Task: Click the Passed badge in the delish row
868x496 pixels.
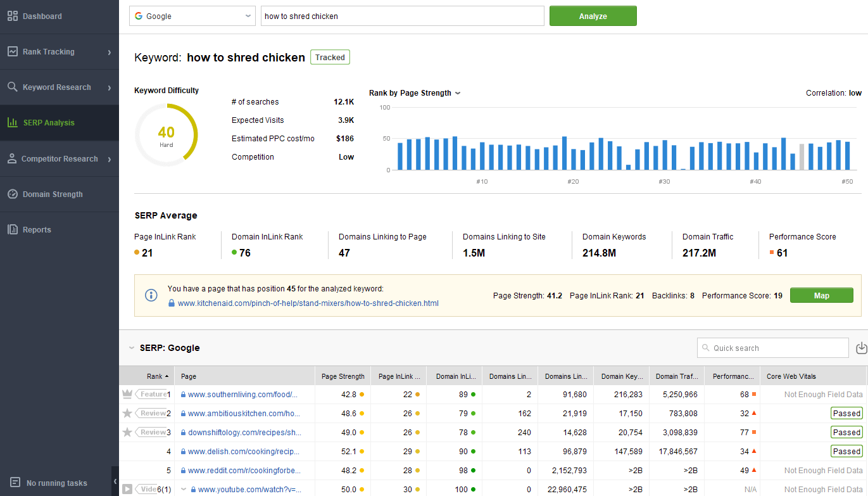Action: click(846, 451)
